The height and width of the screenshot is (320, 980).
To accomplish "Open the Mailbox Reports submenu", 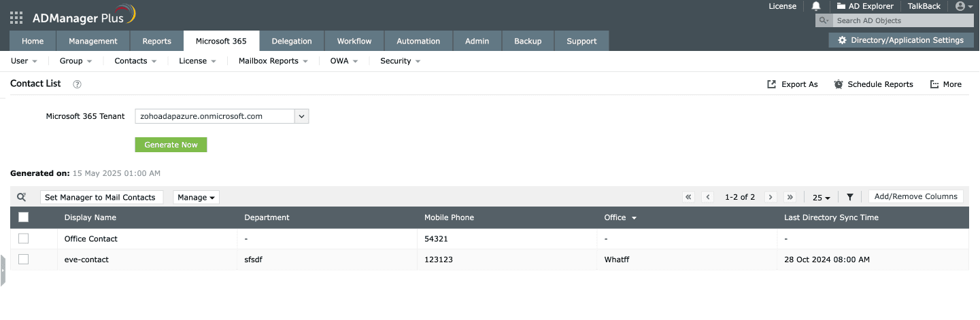I will pyautogui.click(x=272, y=61).
